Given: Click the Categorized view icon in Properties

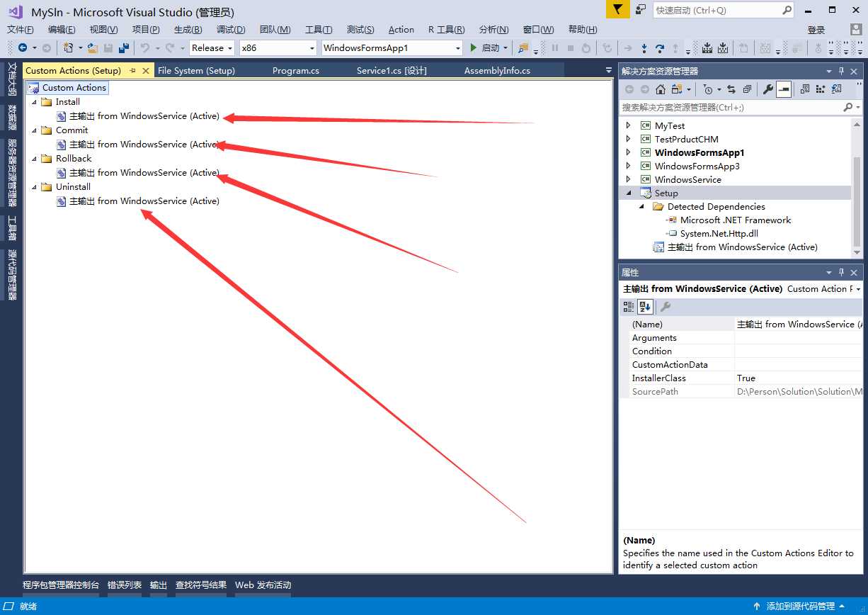Looking at the screenshot, I should [628, 307].
